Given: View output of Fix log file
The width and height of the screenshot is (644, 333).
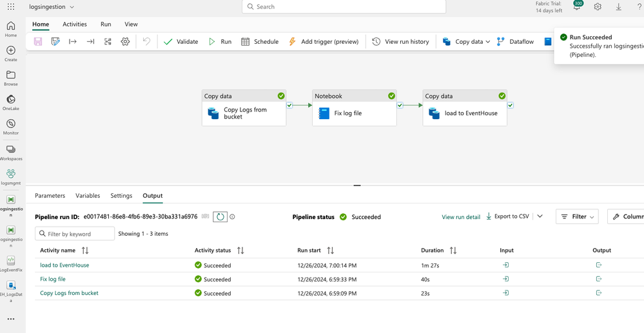Looking at the screenshot, I should 599,279.
